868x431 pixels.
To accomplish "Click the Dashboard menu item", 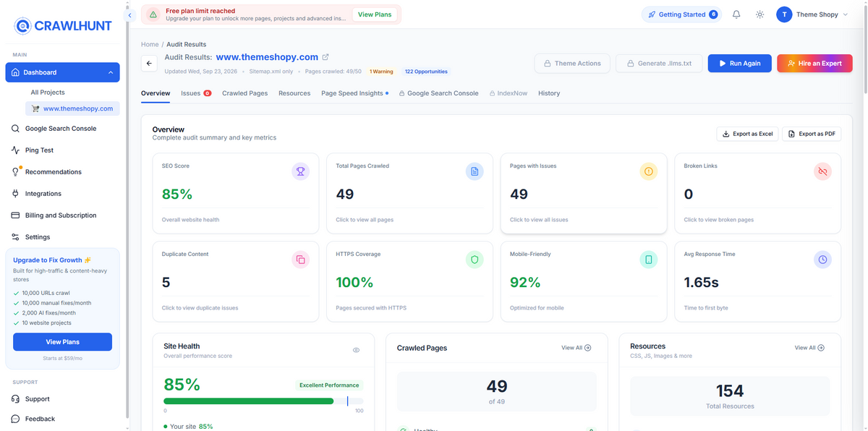I will click(x=62, y=72).
